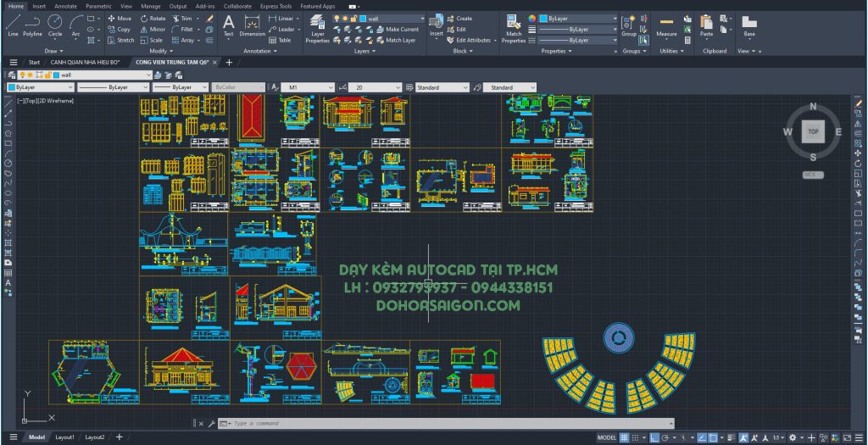Toggle clean screen mode in status bar
Viewport: 868px width, 445px height.
[848, 438]
